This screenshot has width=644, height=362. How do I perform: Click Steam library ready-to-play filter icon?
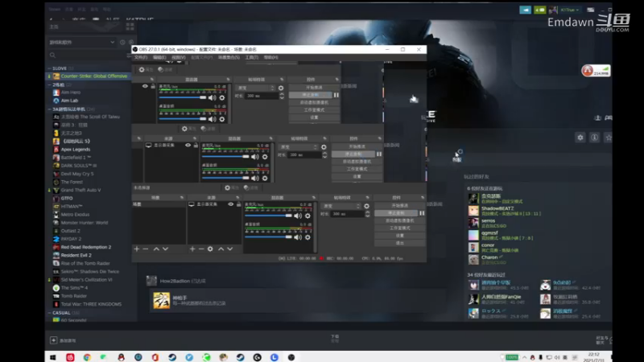point(131,43)
